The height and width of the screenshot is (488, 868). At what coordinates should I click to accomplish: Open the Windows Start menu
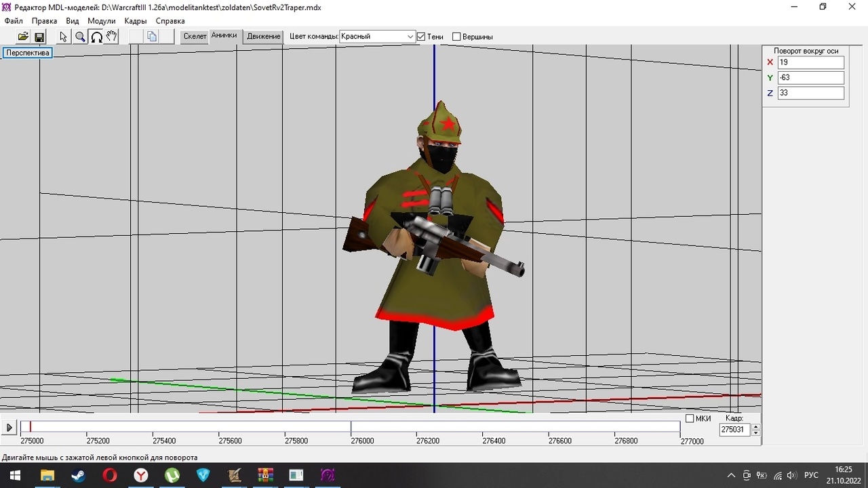pyautogui.click(x=15, y=475)
